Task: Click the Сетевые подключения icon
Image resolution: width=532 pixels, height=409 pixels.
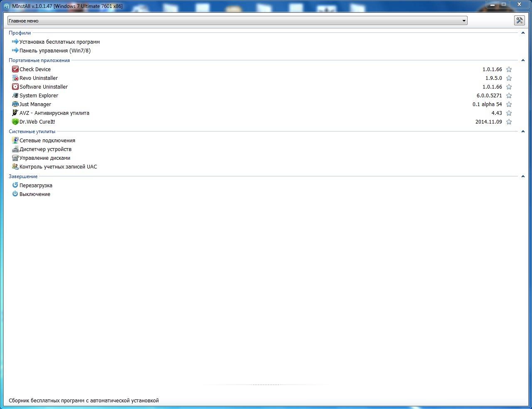Action: pyautogui.click(x=15, y=140)
